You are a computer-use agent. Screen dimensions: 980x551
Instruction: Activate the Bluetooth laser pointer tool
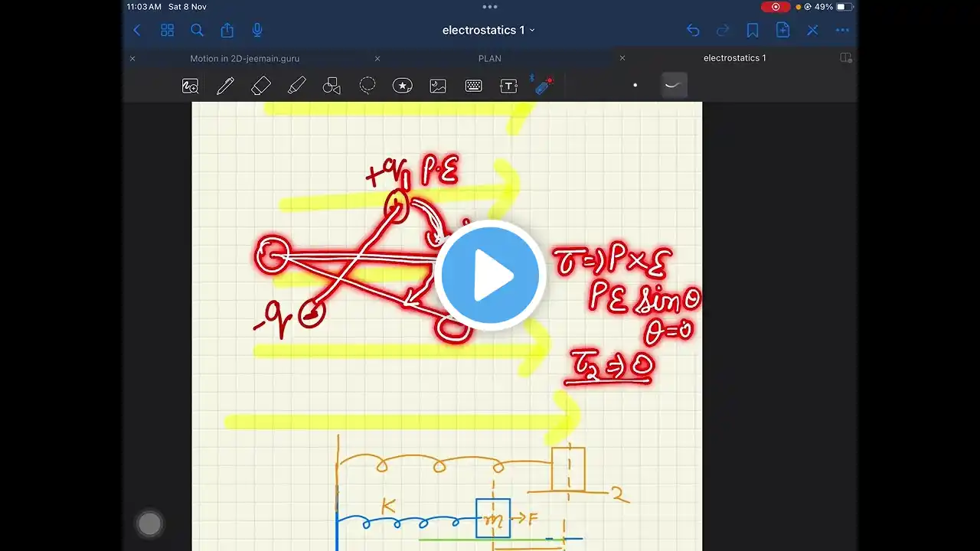[542, 85]
